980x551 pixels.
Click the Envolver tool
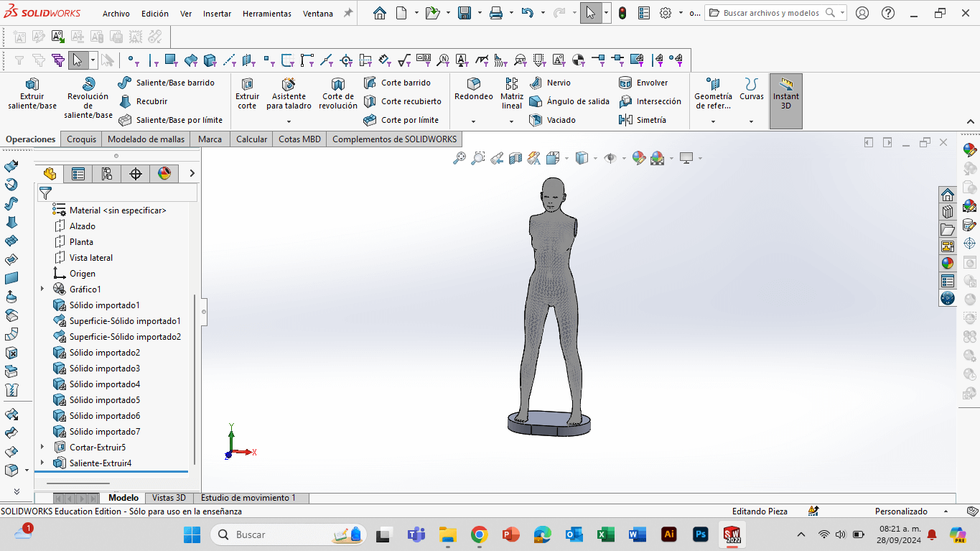(643, 83)
